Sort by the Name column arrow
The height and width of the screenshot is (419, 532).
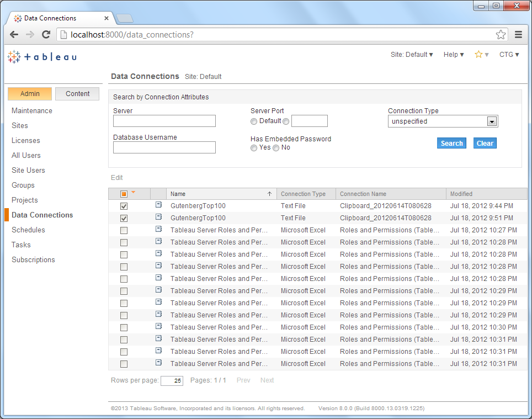[269, 193]
